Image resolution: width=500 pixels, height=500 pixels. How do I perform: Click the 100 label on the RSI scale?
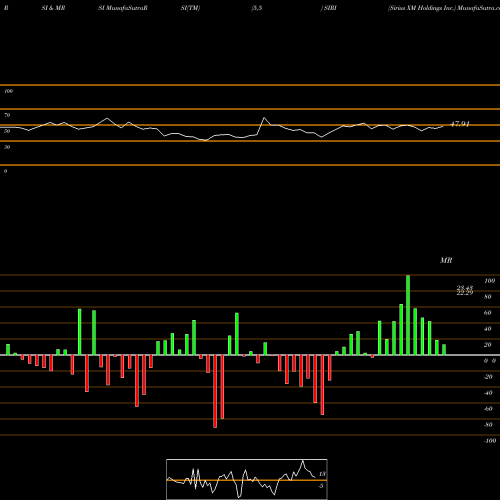click(x=9, y=91)
